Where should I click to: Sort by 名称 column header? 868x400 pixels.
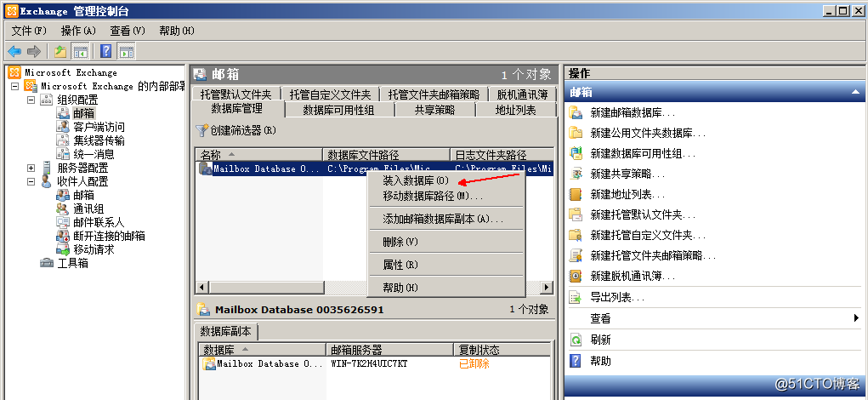coord(258,155)
